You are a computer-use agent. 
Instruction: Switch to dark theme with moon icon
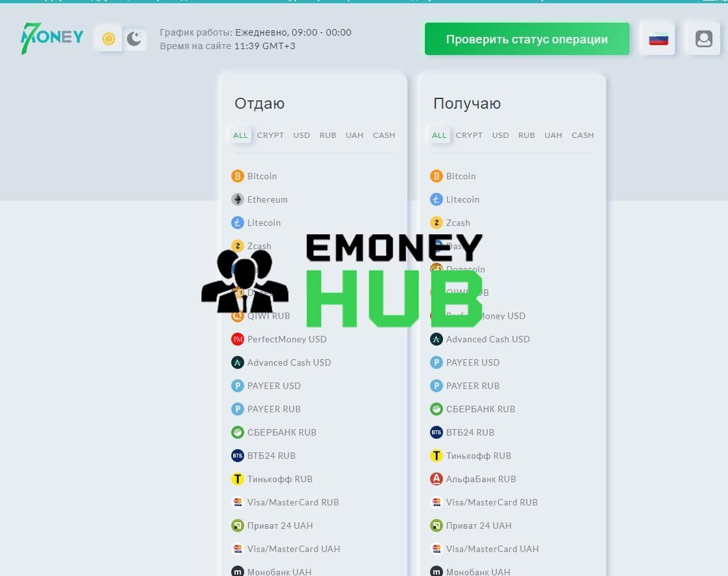point(135,38)
